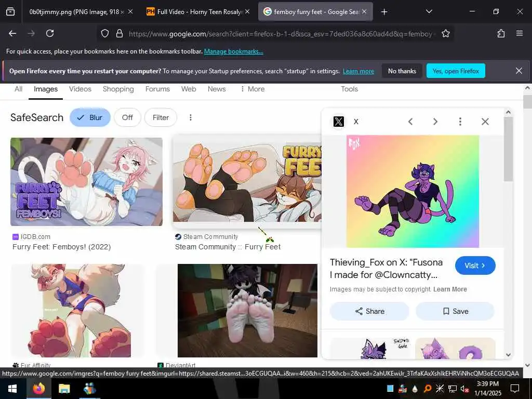Open the SafeSearch three-dot options
532x399 pixels.
(190, 117)
